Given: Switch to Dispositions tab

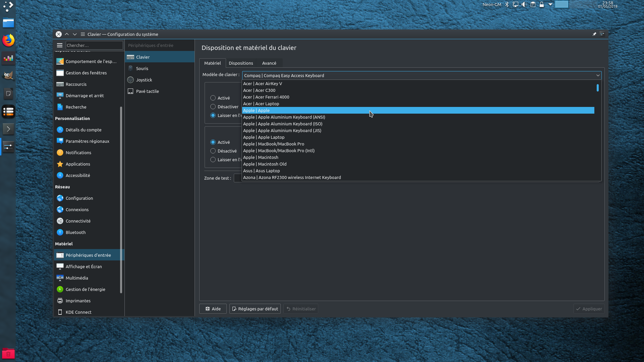Looking at the screenshot, I should pos(241,63).
